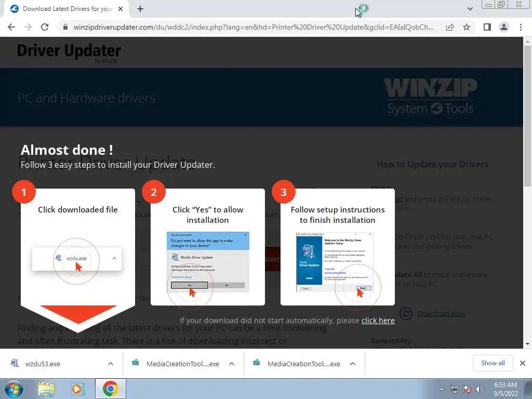
Task: Switch to Chrome in the taskbar
Action: (110, 389)
